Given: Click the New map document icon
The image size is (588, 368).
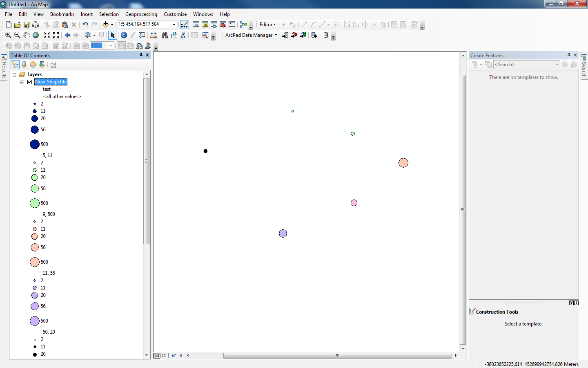Looking at the screenshot, I should (9, 25).
